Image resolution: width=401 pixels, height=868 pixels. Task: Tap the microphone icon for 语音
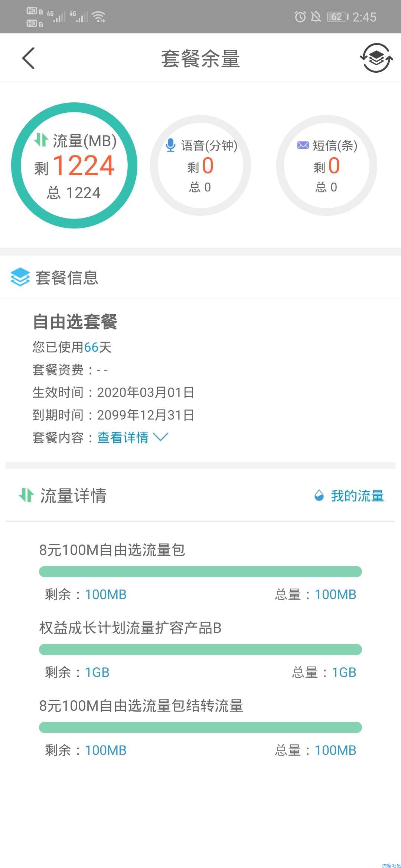(170, 145)
